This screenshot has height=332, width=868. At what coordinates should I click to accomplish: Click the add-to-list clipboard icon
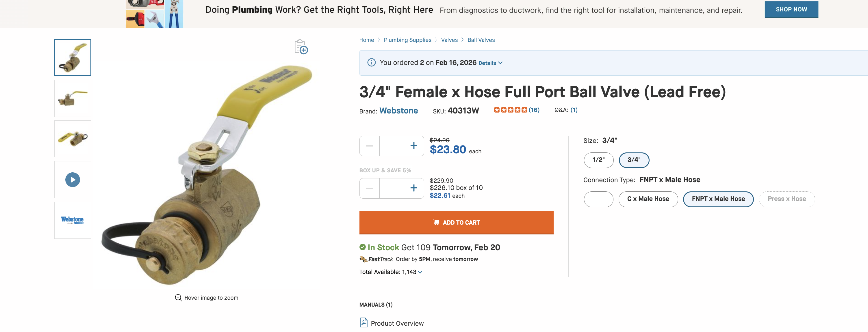coord(301,47)
